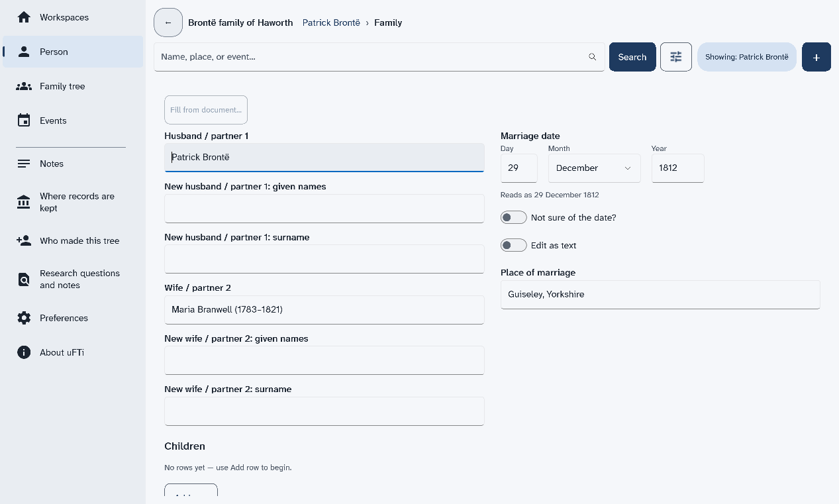The height and width of the screenshot is (504, 839).
Task: Go to the Events section
Action: pyautogui.click(x=73, y=121)
